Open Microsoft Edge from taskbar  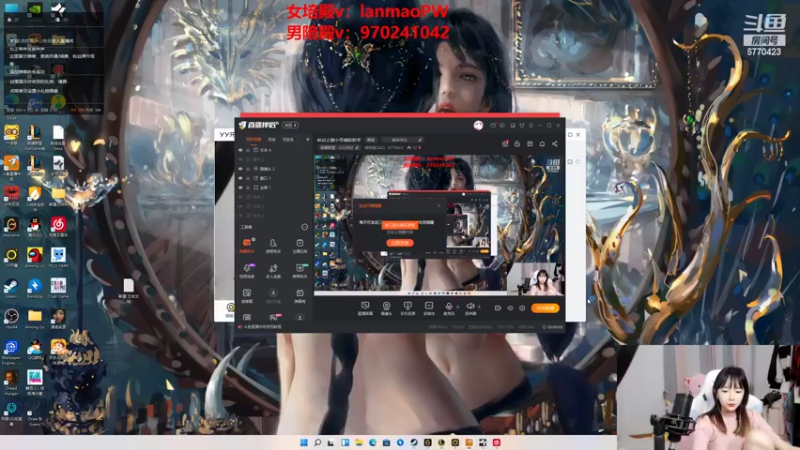coord(372,442)
